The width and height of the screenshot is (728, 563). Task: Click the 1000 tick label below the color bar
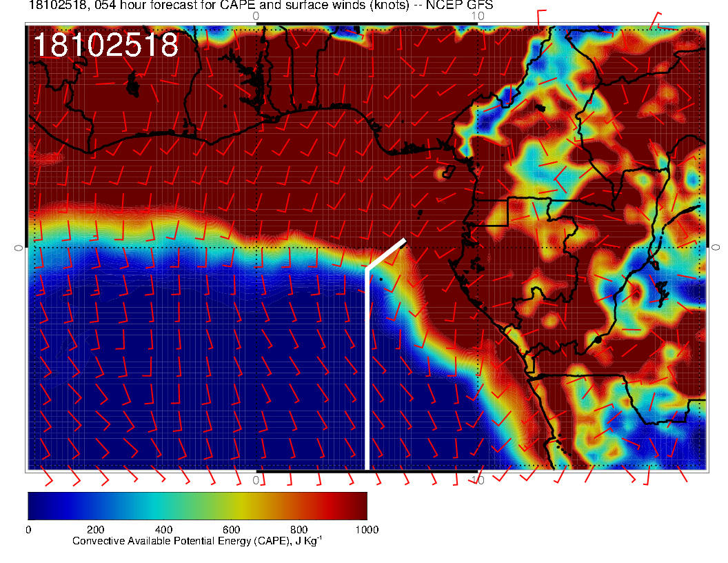(x=365, y=530)
